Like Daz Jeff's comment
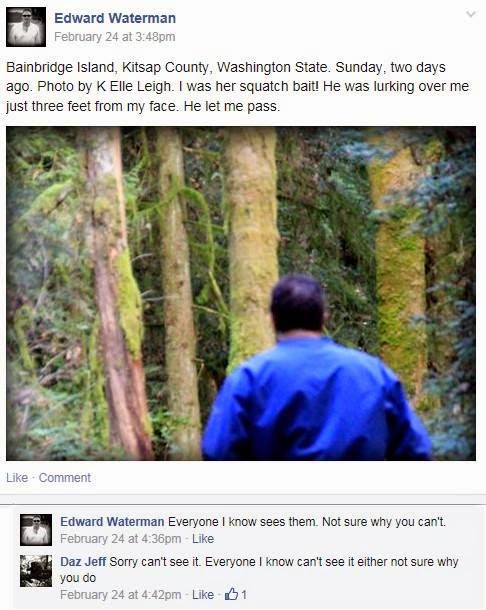The image size is (486, 610). tap(203, 594)
